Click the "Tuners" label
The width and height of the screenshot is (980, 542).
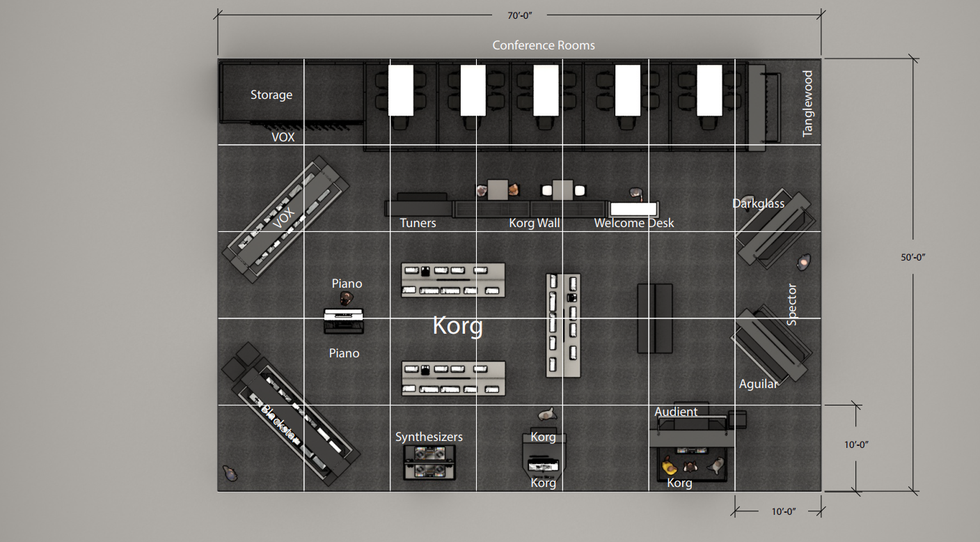pyautogui.click(x=418, y=223)
